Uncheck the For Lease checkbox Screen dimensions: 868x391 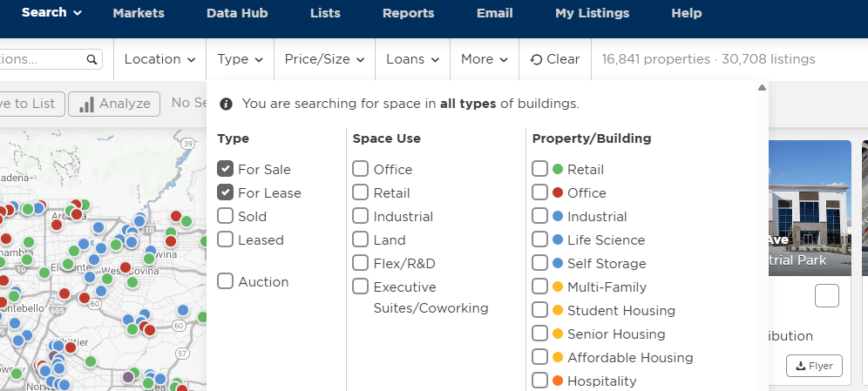click(x=225, y=193)
